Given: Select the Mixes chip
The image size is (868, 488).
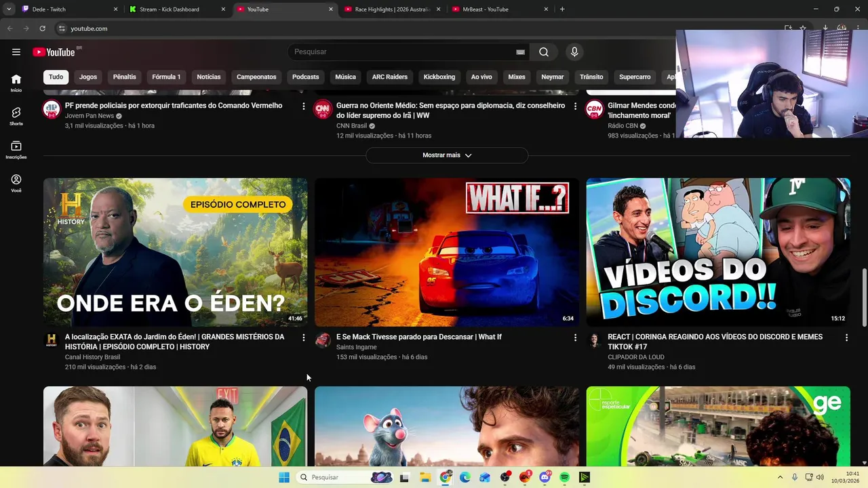Looking at the screenshot, I should click(517, 77).
